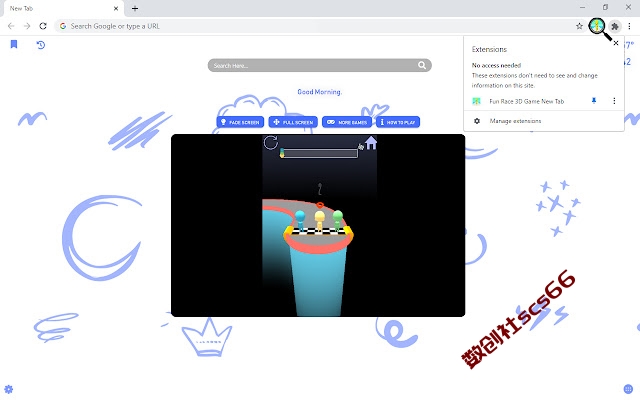Click the game race progress bar
Image resolution: width=640 pixels, height=400 pixels.
tap(320, 153)
